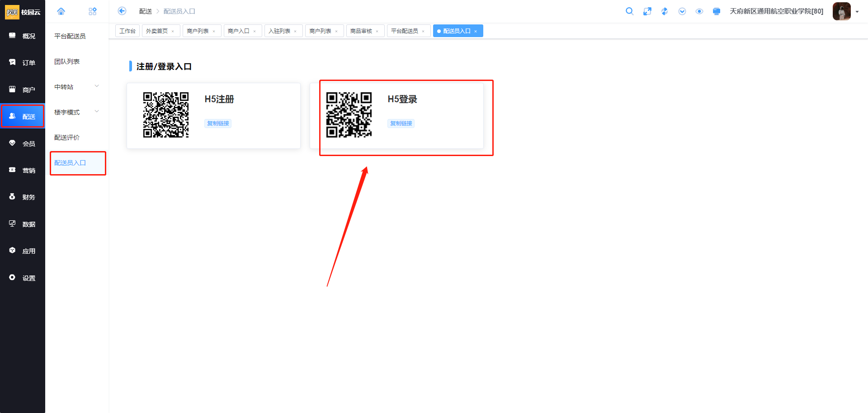Copy the H5登录 link with 复制链接
The height and width of the screenshot is (413, 868).
point(401,123)
